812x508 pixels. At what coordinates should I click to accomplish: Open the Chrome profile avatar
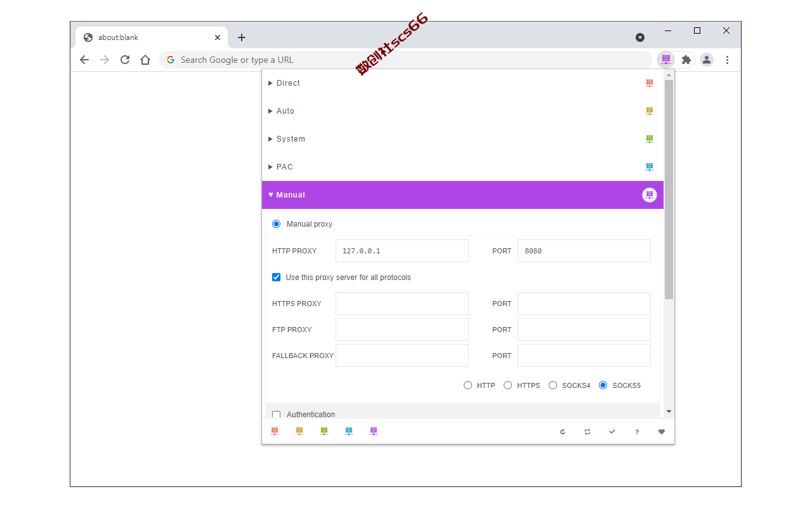point(707,60)
